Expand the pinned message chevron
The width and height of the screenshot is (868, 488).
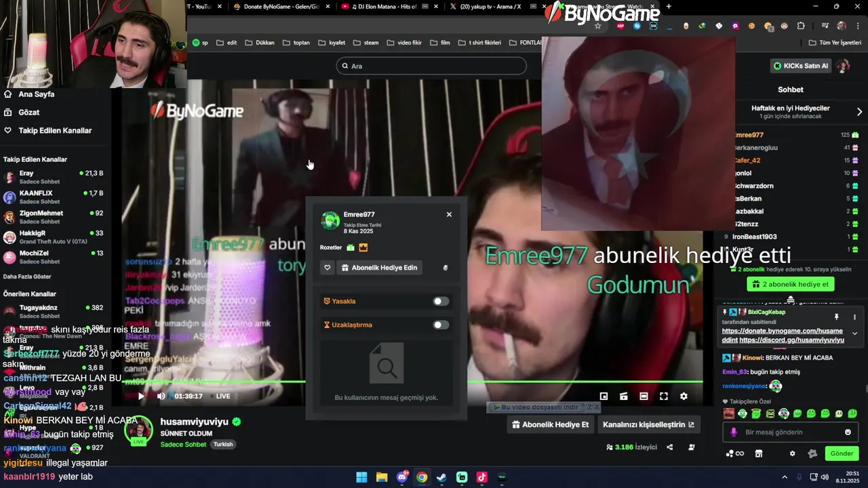(x=854, y=333)
